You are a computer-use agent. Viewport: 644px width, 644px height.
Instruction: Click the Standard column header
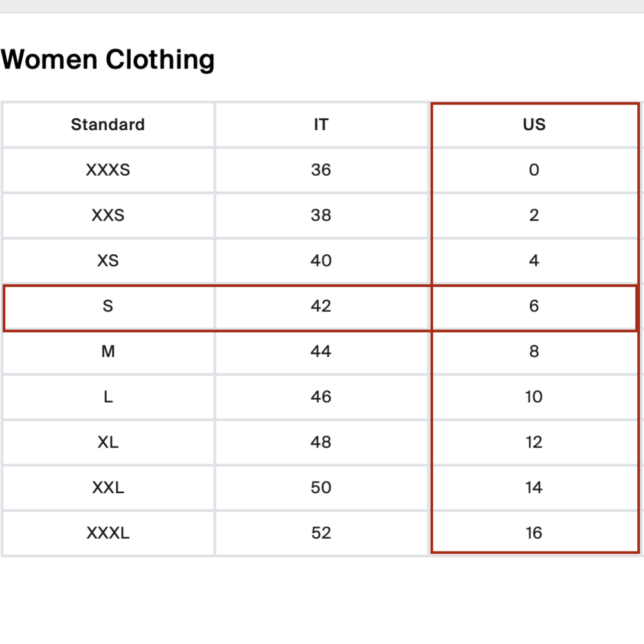[x=108, y=125]
